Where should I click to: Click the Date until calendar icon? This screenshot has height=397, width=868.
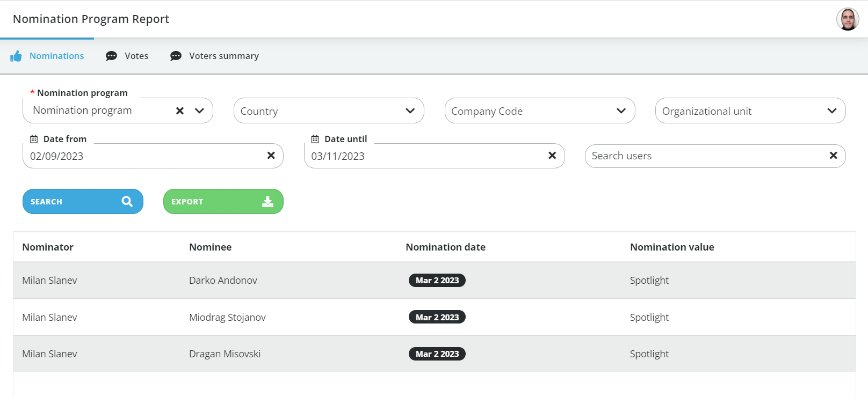click(x=315, y=139)
